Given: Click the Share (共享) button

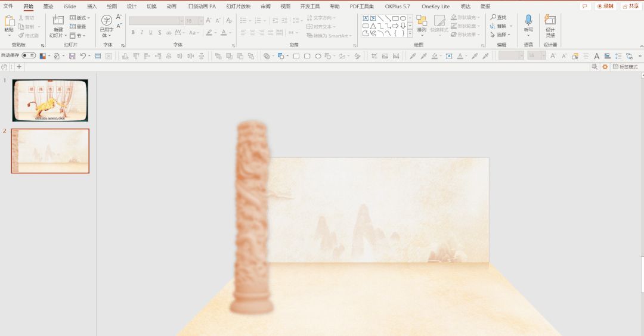Looking at the screenshot, I should coord(630,6).
